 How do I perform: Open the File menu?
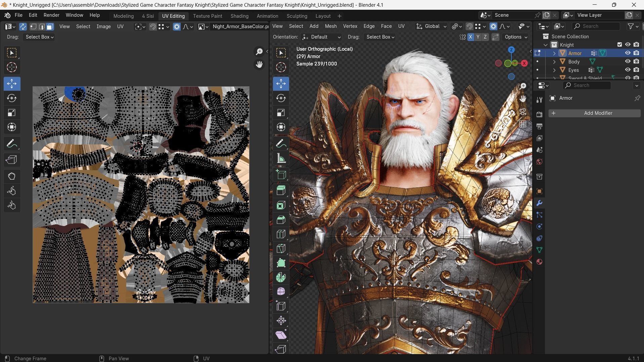point(18,15)
